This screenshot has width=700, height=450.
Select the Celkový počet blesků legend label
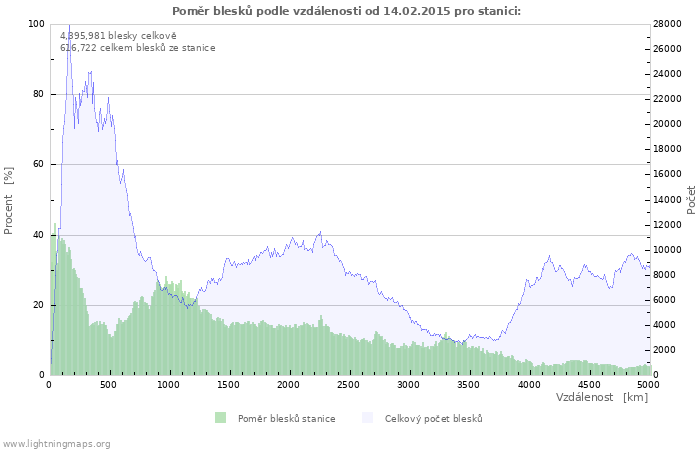pos(433,419)
